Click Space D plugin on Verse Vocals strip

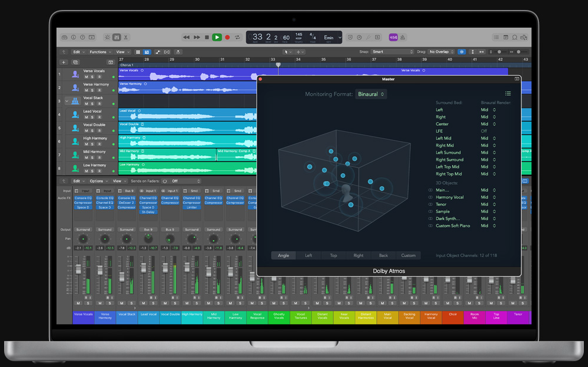(83, 207)
